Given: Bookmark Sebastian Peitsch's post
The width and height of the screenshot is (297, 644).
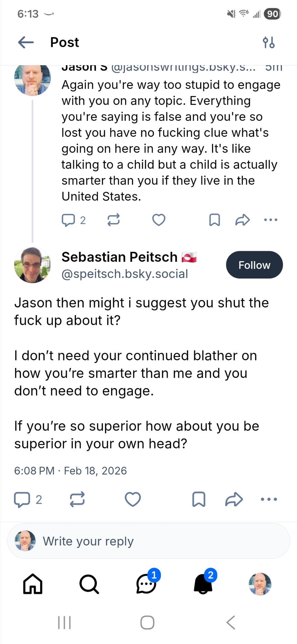Looking at the screenshot, I should click(x=199, y=499).
